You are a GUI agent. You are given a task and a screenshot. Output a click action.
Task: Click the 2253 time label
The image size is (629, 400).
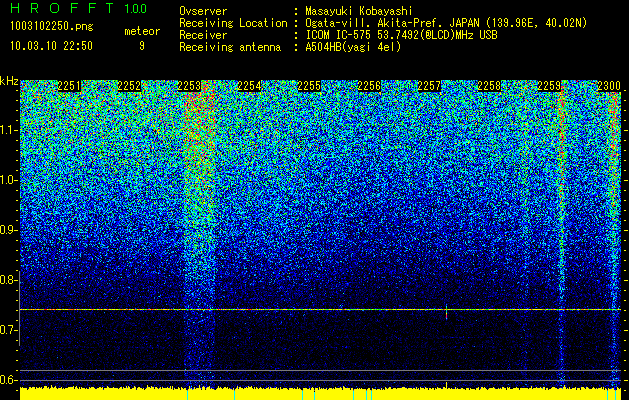(x=189, y=86)
